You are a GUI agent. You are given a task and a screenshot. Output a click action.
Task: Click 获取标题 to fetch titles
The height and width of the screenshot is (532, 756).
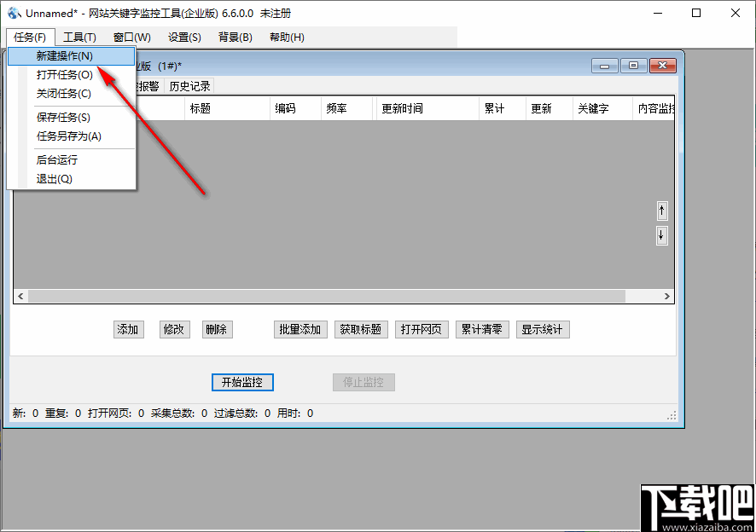[360, 329]
